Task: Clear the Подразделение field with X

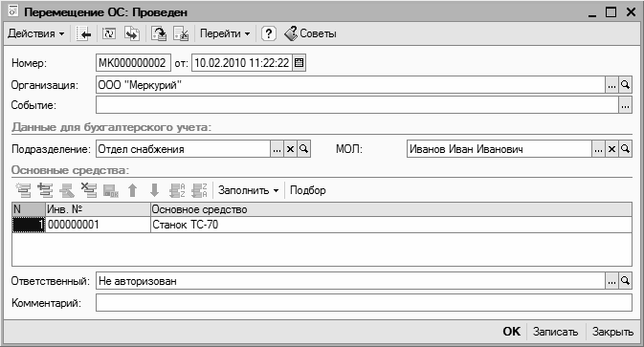Action: [x=290, y=149]
